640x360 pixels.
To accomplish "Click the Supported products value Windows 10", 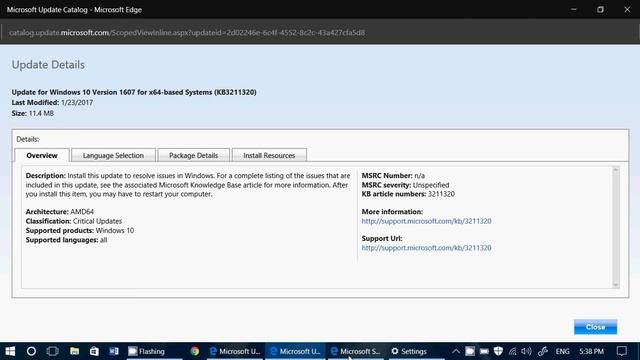I will point(115,231).
